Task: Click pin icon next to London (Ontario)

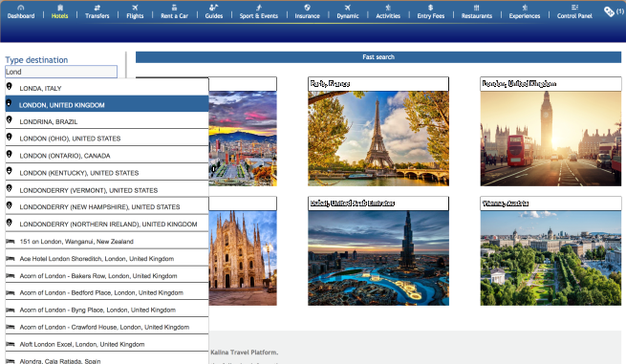Action: 10,154
